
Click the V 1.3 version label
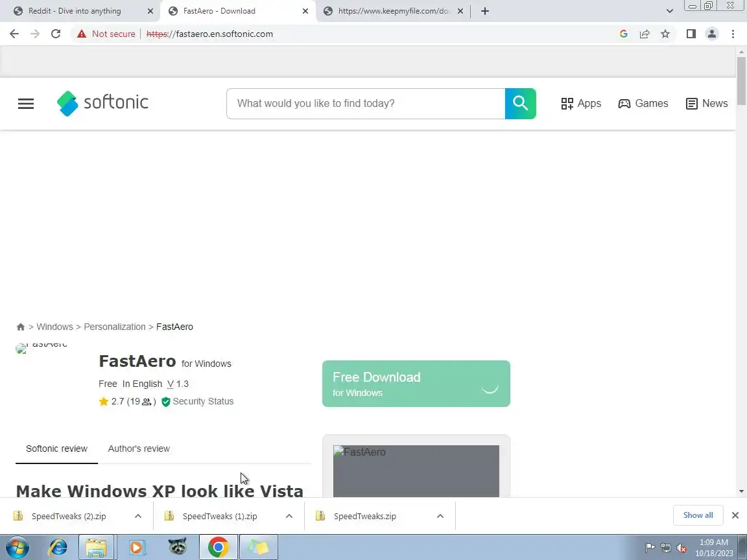[x=178, y=384]
